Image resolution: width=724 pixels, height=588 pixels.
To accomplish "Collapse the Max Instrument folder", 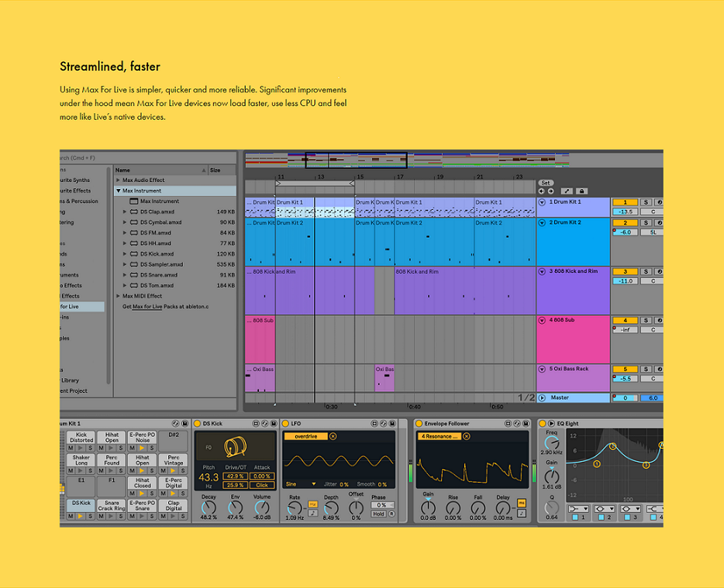I will (x=118, y=191).
